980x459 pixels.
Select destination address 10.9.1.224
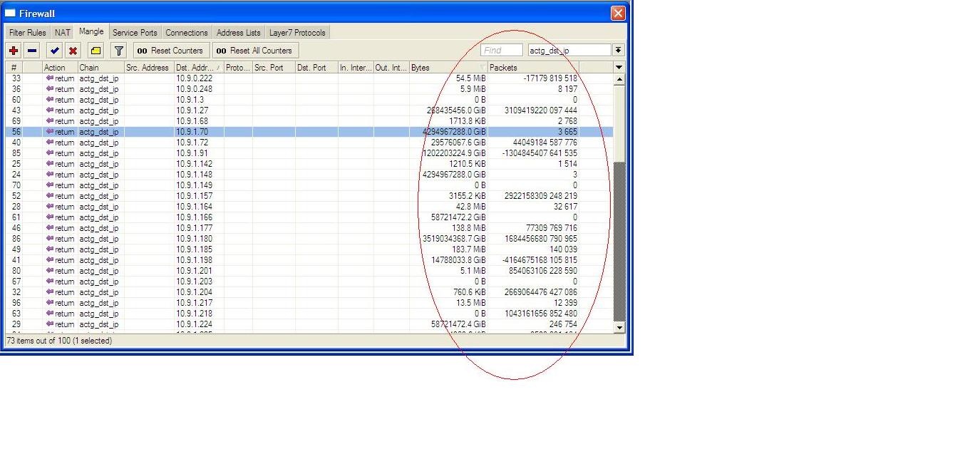tap(194, 324)
